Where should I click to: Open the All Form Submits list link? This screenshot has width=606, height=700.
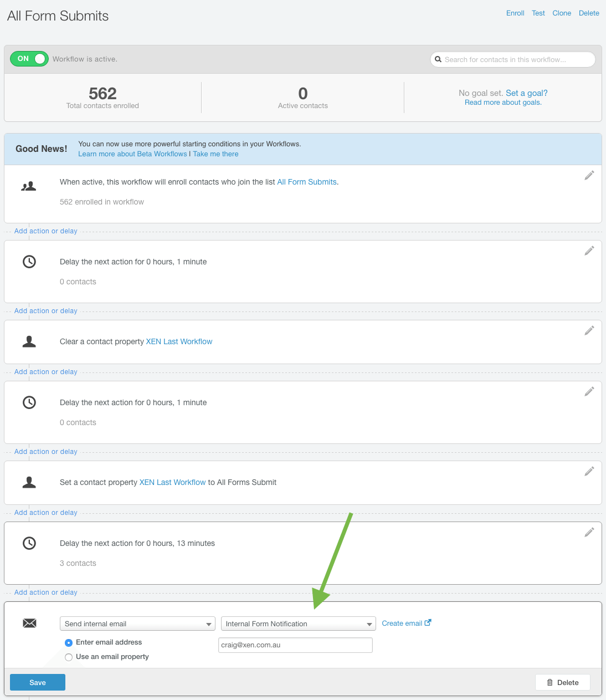[x=307, y=181]
